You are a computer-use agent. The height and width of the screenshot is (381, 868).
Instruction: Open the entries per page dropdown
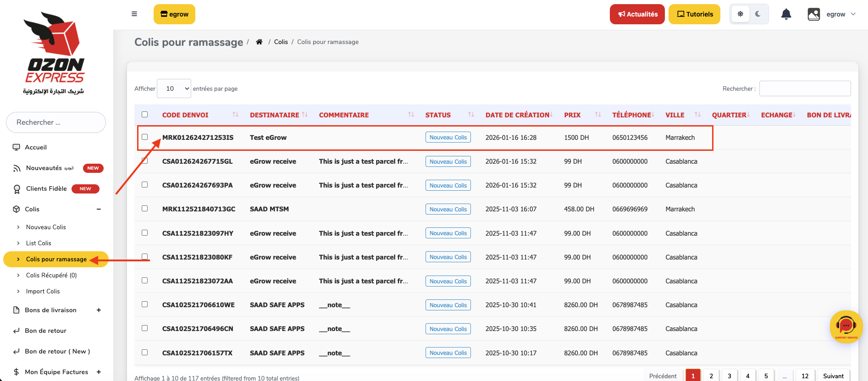tap(174, 88)
